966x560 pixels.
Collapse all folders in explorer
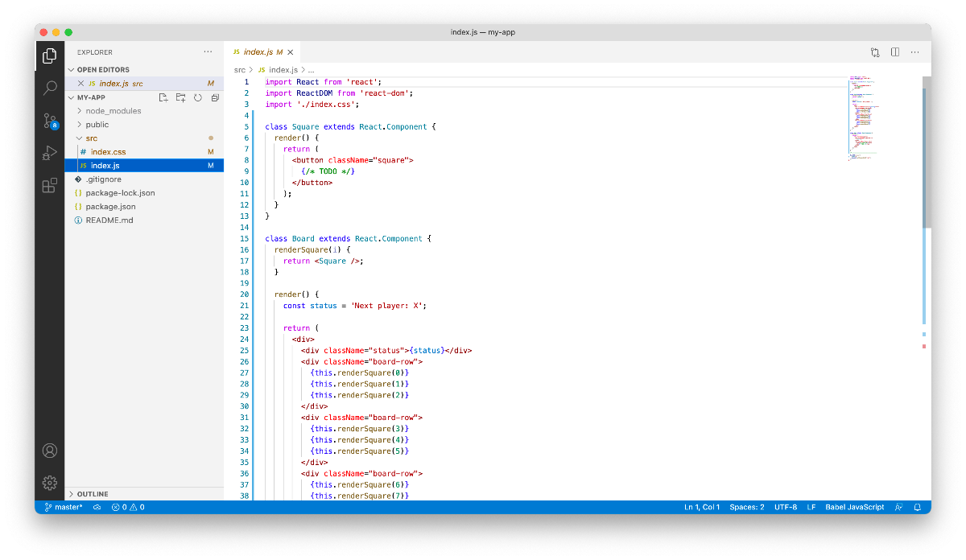tap(215, 97)
